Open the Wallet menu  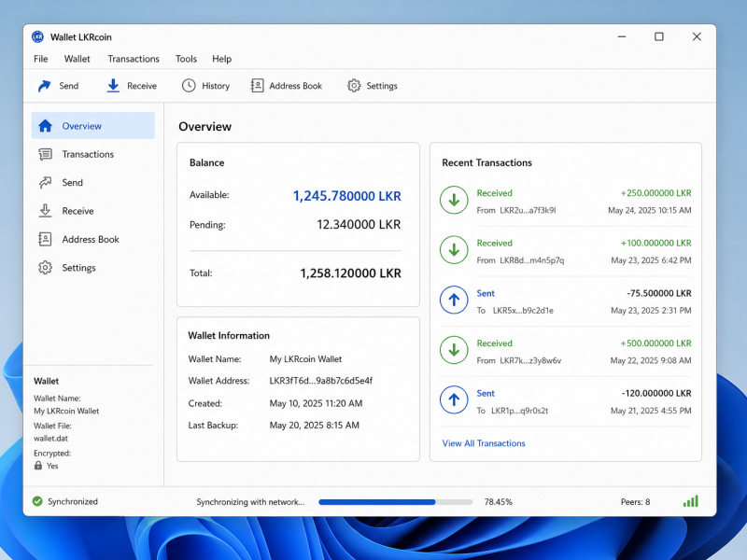point(78,59)
